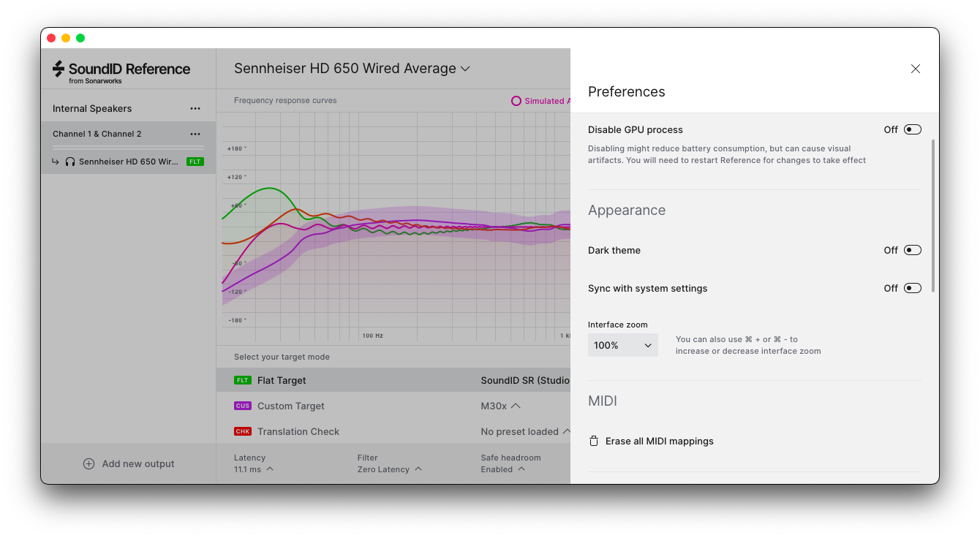
Task: Open the Sennheiser HD 650 Wired Average profile dropdown
Action: [352, 69]
